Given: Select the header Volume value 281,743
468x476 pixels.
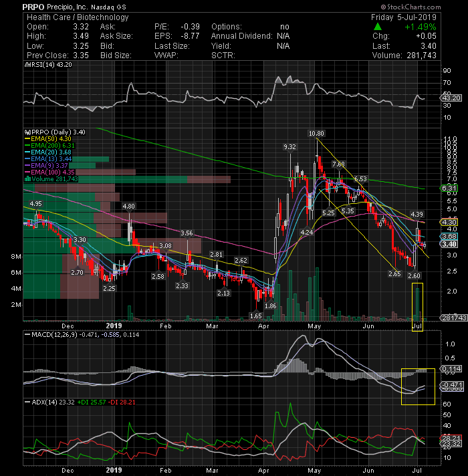Looking at the screenshot, I should [x=421, y=55].
